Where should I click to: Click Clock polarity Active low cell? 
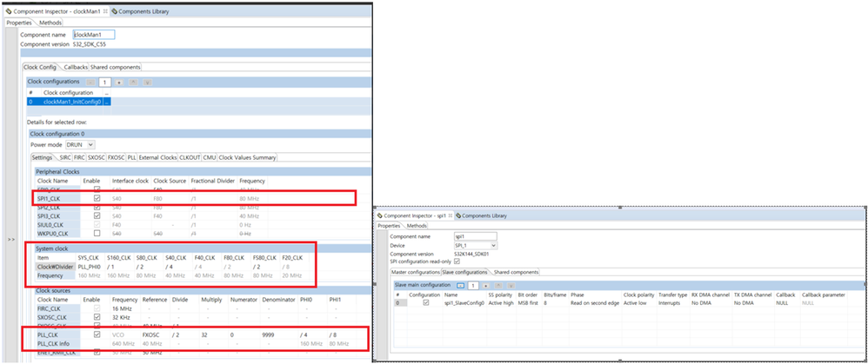click(x=635, y=302)
